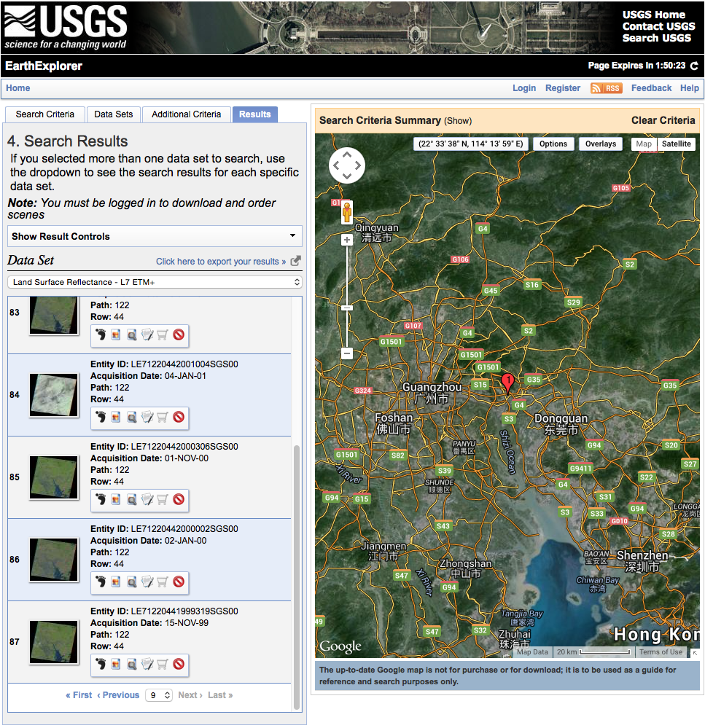Screen dimensions: 705x728
Task: Click the export results icon
Action: pyautogui.click(x=295, y=261)
